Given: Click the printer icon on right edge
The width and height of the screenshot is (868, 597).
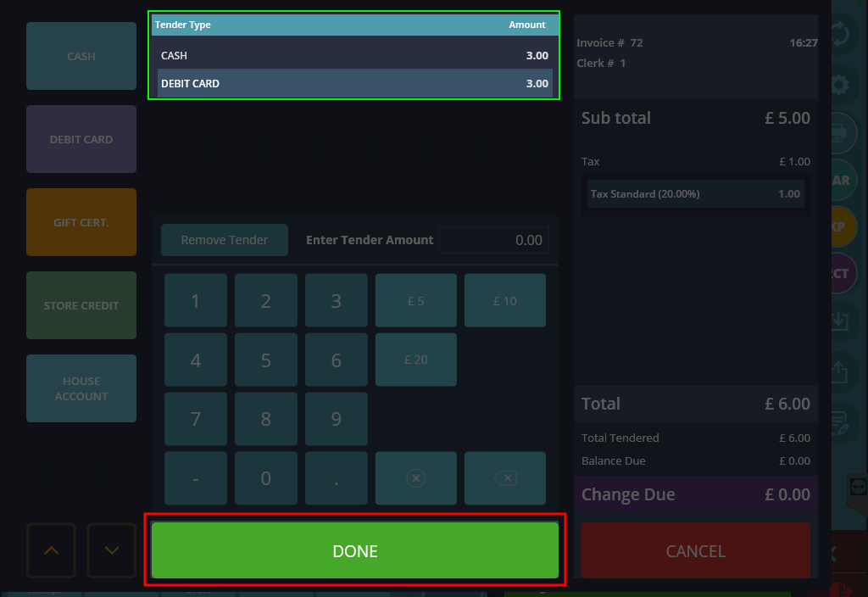Looking at the screenshot, I should pos(840,132).
